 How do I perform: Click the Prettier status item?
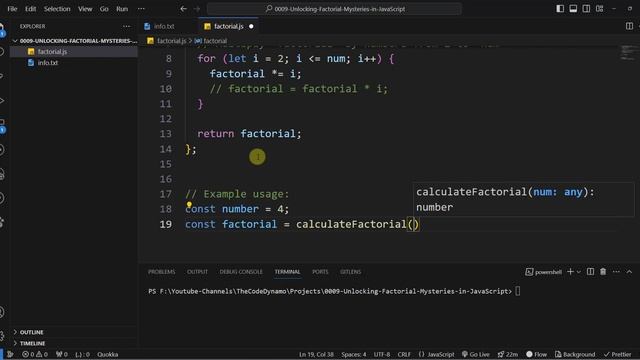pos(618,354)
